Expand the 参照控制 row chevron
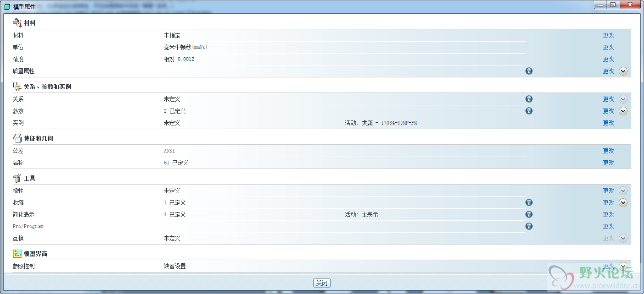Screen dimensions: 644x294 click(x=623, y=266)
